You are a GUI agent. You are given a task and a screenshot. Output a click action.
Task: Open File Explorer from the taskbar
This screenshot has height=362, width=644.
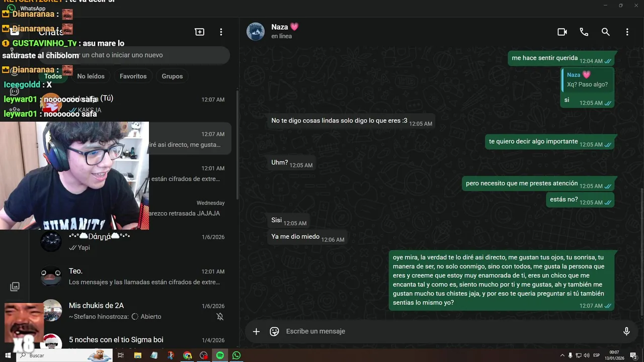[x=137, y=355]
